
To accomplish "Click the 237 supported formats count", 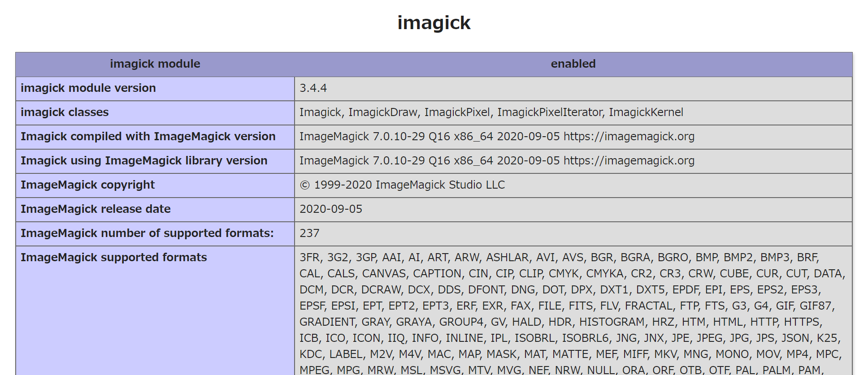I will pyautogui.click(x=309, y=233).
